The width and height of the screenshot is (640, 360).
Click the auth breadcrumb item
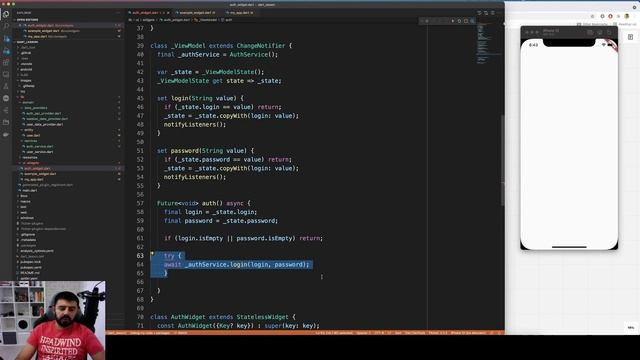(x=228, y=20)
